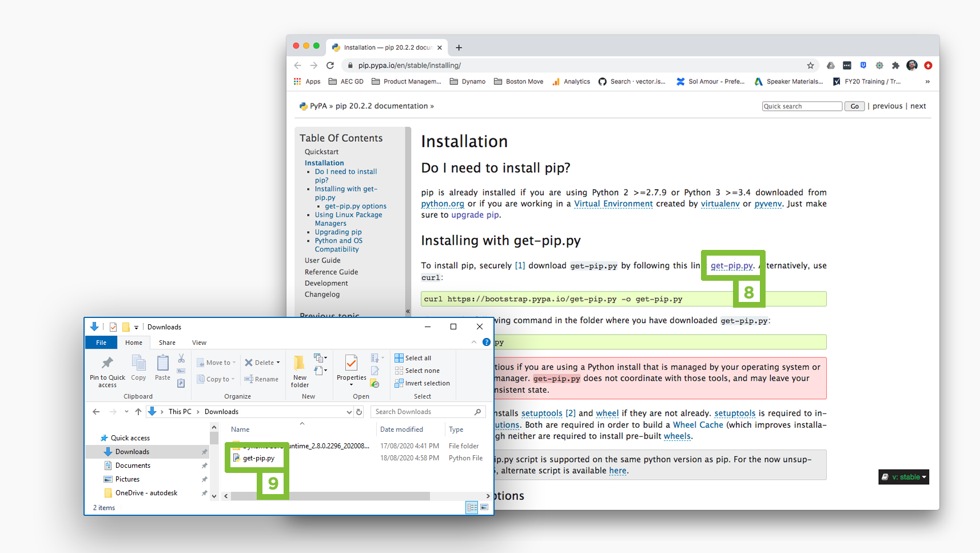This screenshot has width=980, height=553.
Task: Open the Delete dropdown arrow
Action: click(x=278, y=363)
